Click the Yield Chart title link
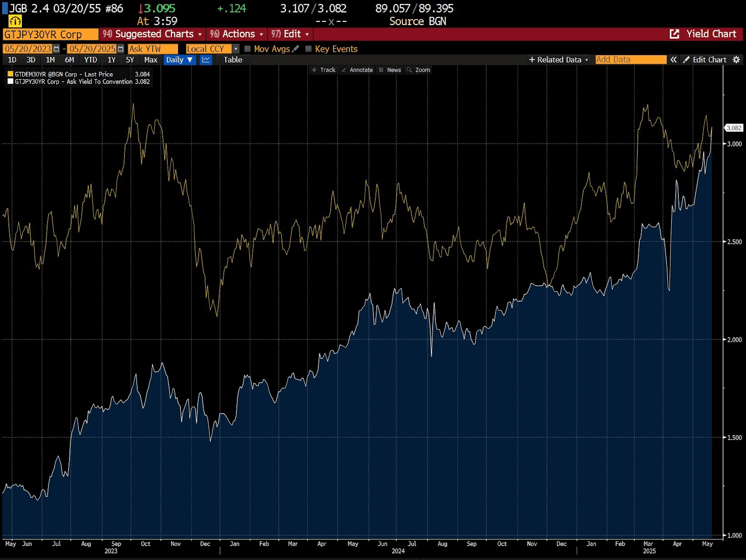This screenshot has width=746, height=560. click(x=711, y=34)
